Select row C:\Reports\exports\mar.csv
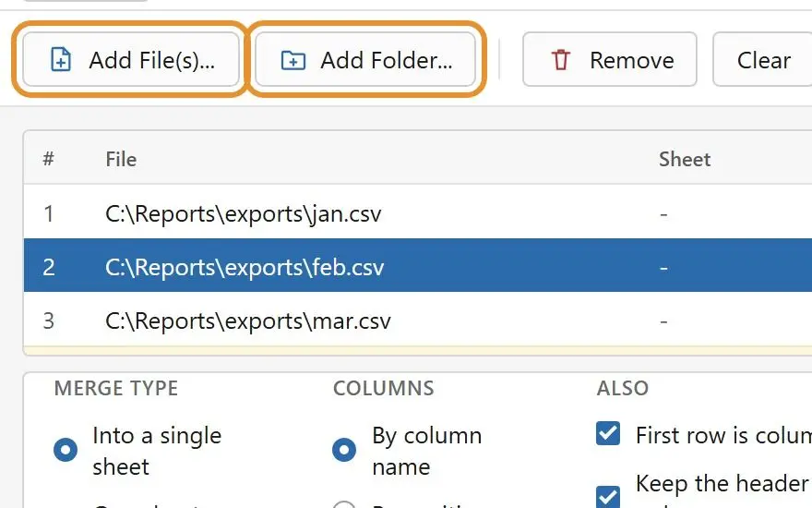812x508 pixels. 418,321
